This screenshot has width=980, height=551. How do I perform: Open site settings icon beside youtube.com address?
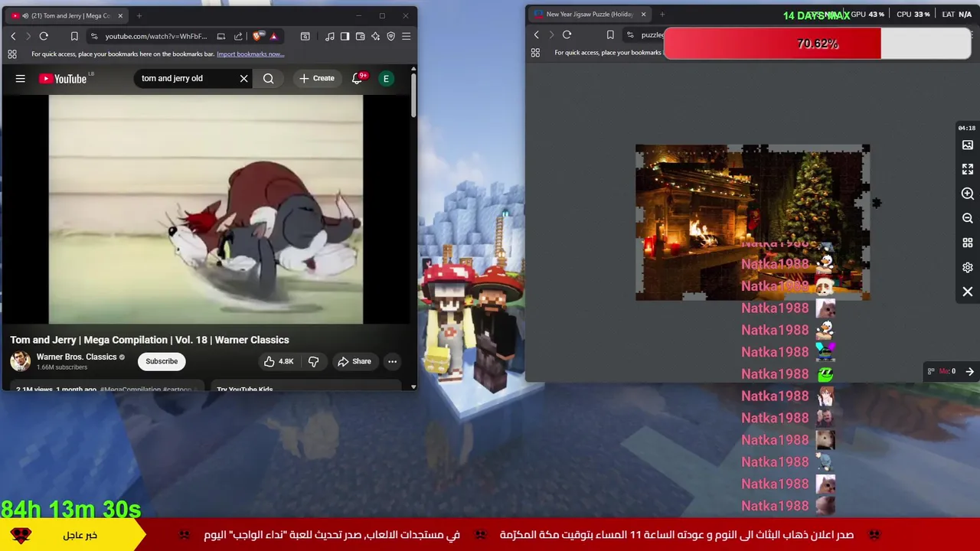click(94, 36)
